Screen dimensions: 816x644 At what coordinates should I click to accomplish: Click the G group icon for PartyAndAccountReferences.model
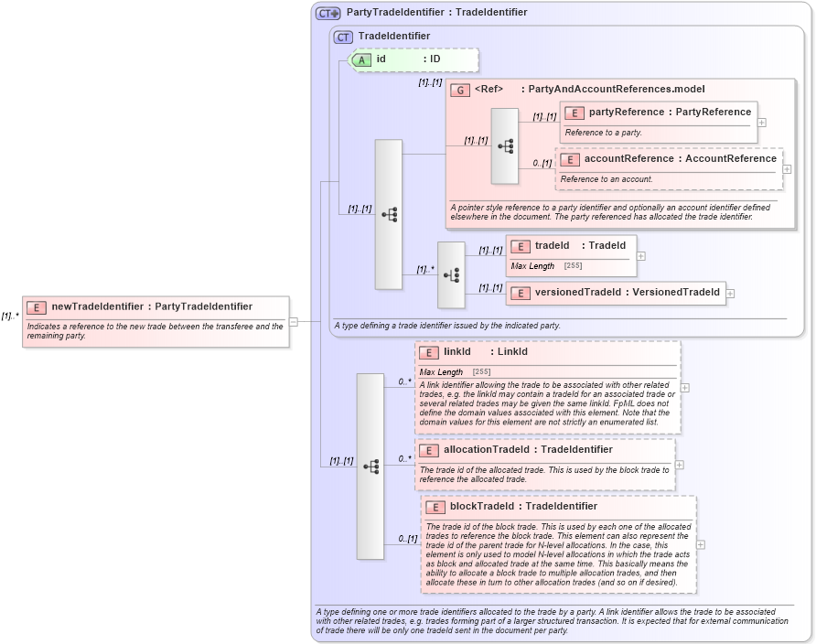(460, 90)
